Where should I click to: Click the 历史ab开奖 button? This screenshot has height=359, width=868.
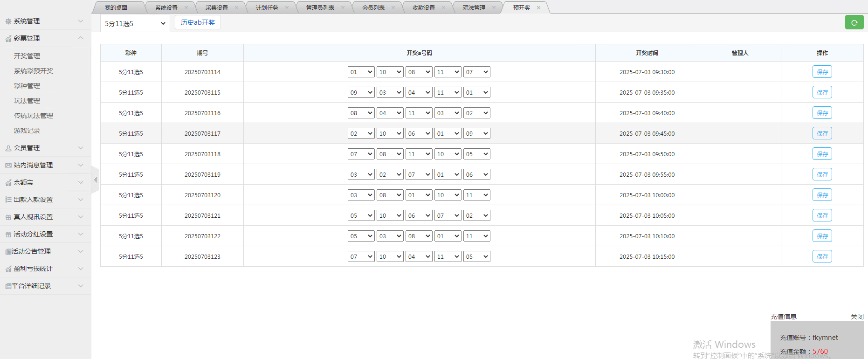pyautogui.click(x=198, y=22)
